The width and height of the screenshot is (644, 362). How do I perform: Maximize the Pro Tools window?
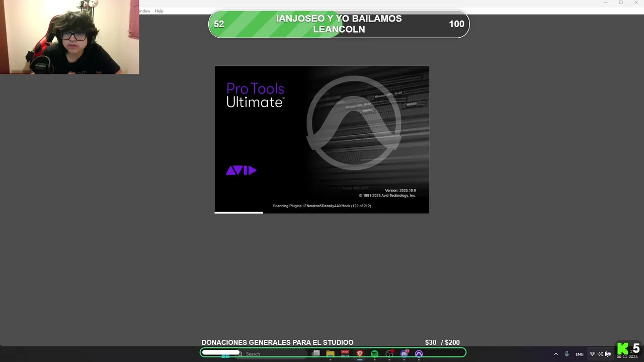621,3
